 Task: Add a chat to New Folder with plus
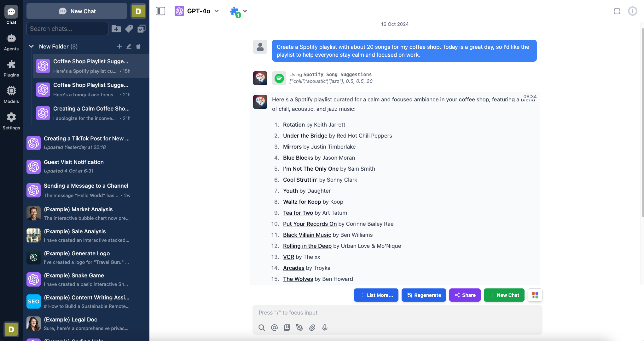pyautogui.click(x=119, y=47)
